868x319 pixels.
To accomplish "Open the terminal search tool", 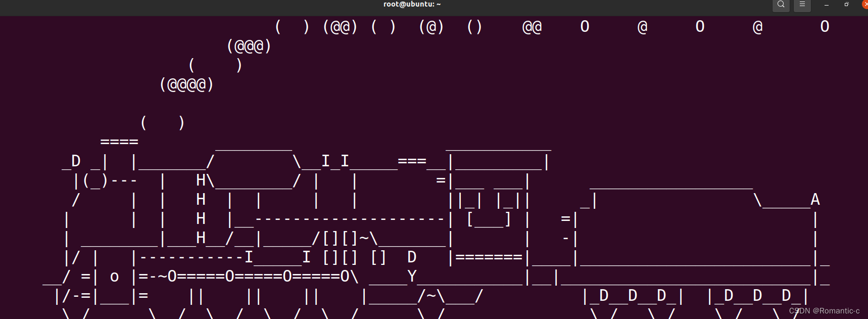I will tap(781, 5).
